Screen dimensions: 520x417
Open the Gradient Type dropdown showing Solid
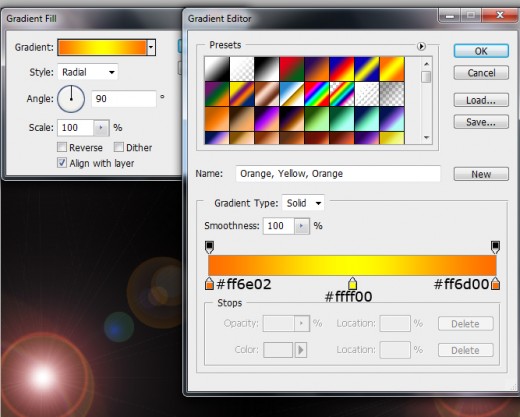[303, 203]
